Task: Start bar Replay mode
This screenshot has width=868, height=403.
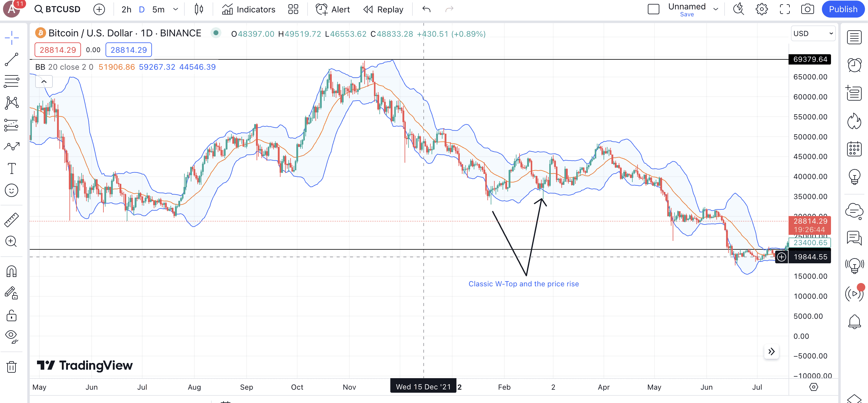Action: point(383,9)
